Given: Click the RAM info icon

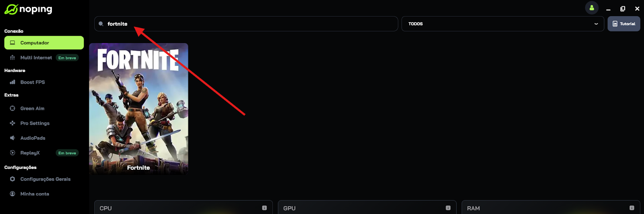Looking at the screenshot, I should (632, 208).
